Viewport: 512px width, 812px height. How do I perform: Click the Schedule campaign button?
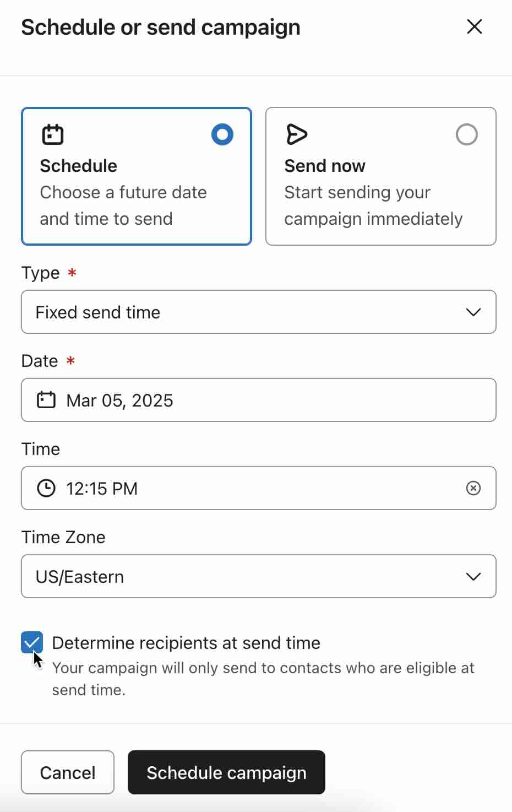pos(226,772)
